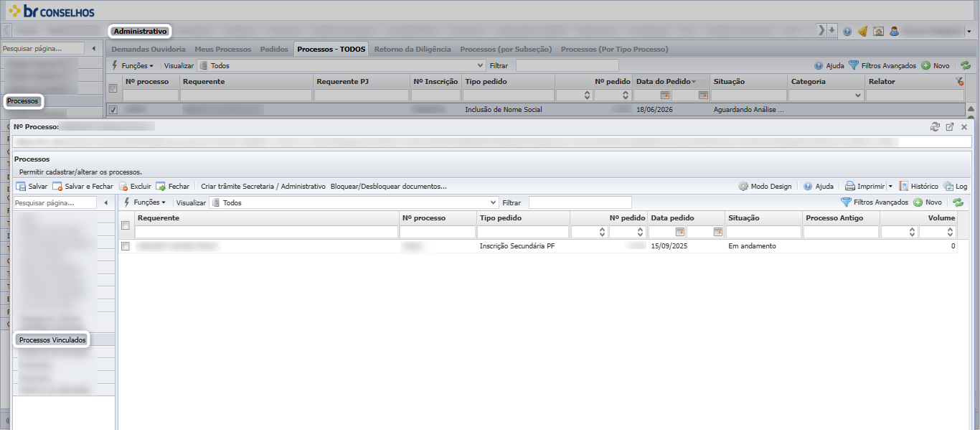Open Filtros Avançados funnel in inner grid
980x430 pixels.
[x=846, y=202]
